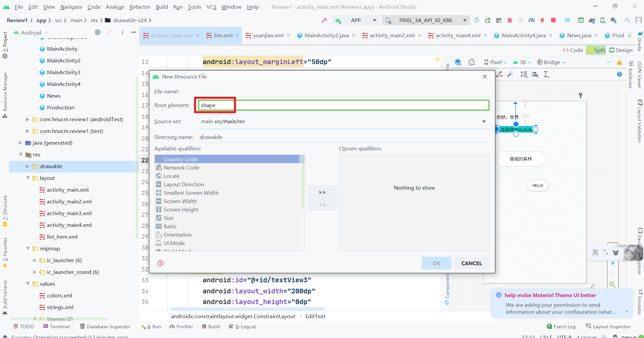644x338 pixels.
Task: Click the Attach Debugger plug icon
Action: tap(542, 20)
